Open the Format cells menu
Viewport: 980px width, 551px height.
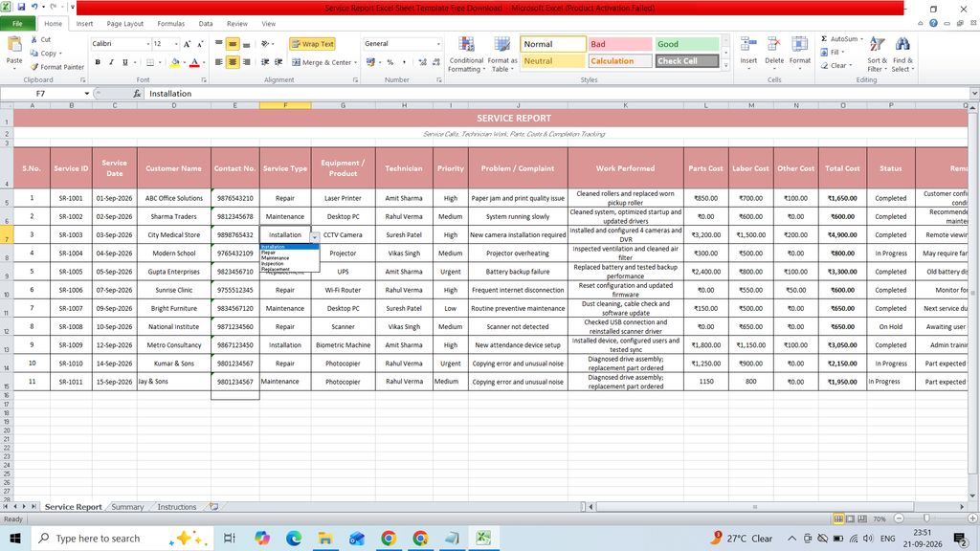pos(799,54)
